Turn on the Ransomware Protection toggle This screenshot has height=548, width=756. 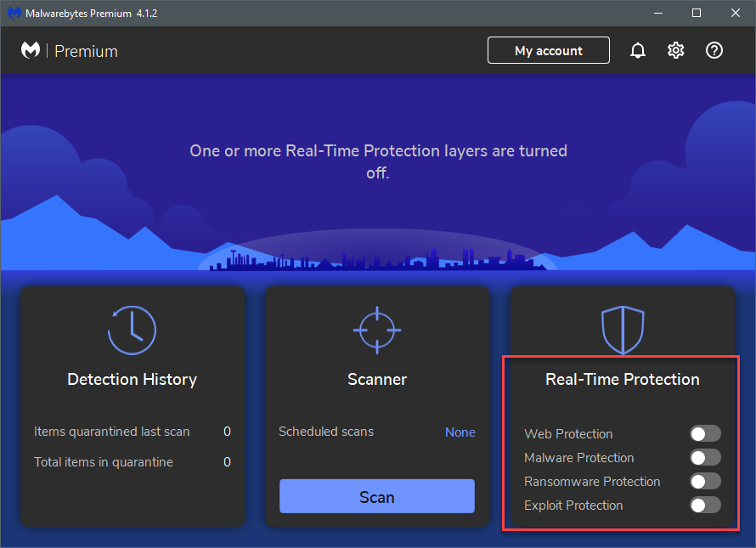(705, 481)
